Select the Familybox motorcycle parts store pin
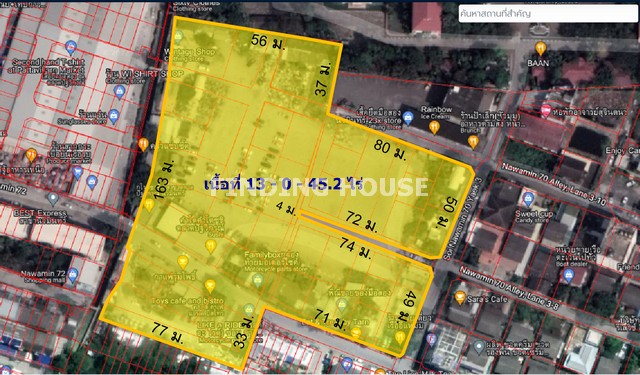Screen dimensions: 640x375 pos(257,280)
